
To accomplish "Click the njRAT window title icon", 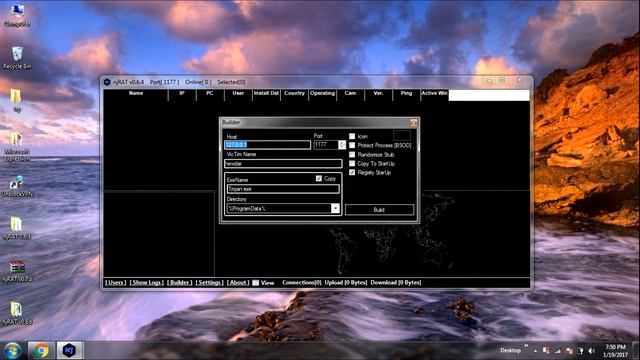I will pyautogui.click(x=107, y=82).
